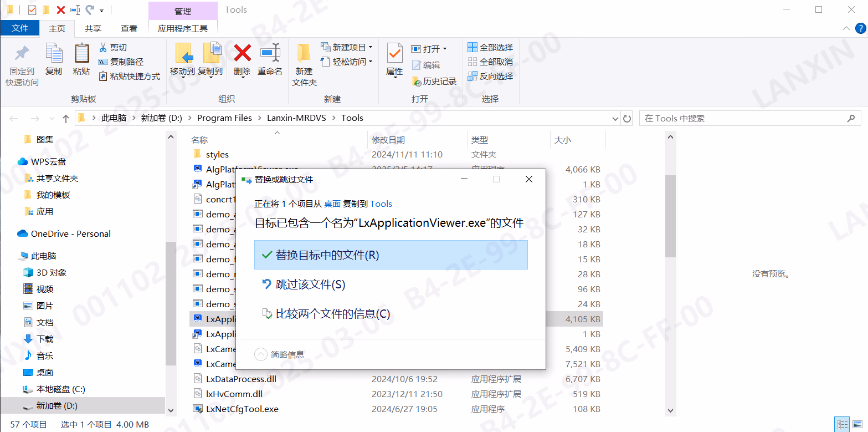Select lxHvComm.dll file
The height and width of the screenshot is (432, 868).
(x=234, y=394)
